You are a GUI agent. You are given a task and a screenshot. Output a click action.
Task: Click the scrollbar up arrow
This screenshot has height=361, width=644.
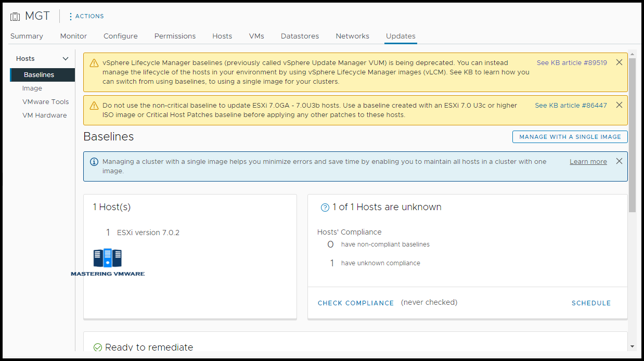pyautogui.click(x=632, y=54)
